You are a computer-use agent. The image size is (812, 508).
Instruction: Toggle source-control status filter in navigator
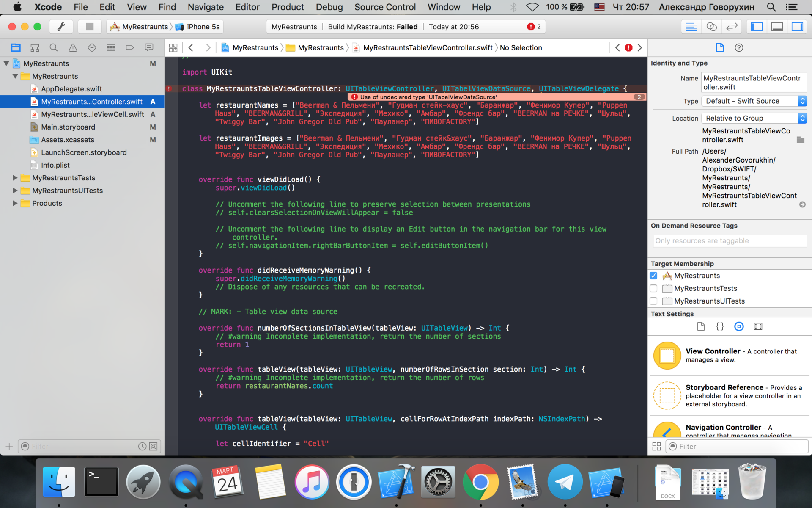click(x=154, y=446)
